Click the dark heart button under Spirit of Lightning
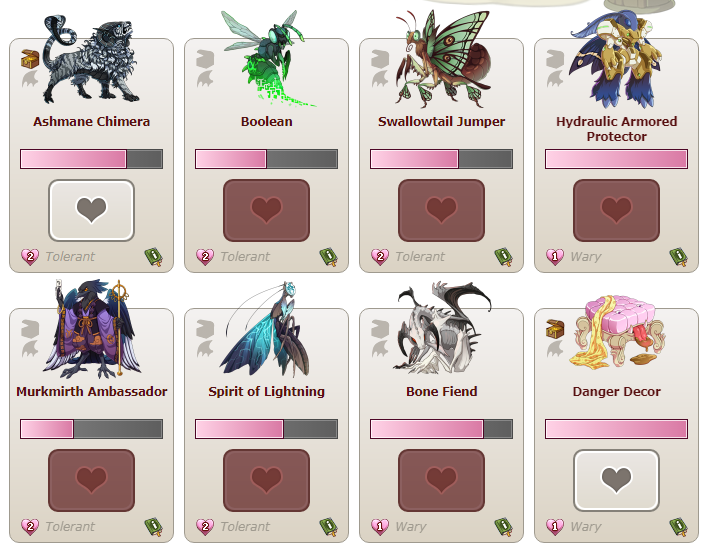The height and width of the screenshot is (552, 711). pos(267,480)
